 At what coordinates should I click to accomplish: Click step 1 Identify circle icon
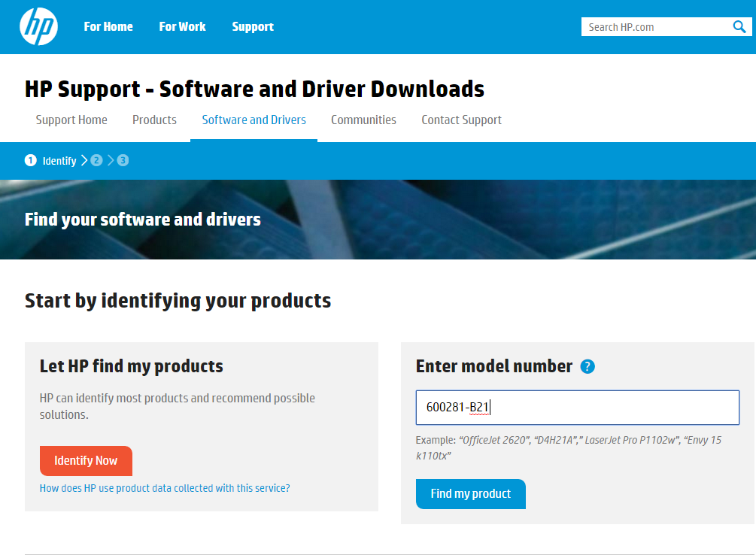point(30,160)
